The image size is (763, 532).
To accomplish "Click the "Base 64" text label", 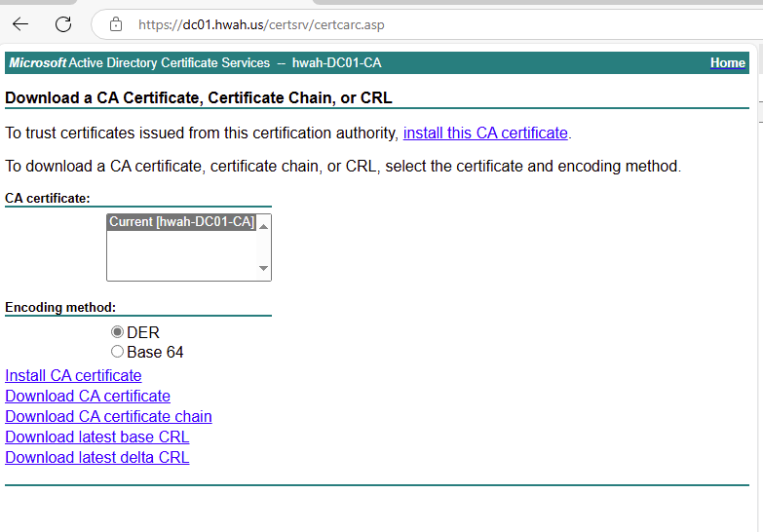I will click(x=155, y=353).
